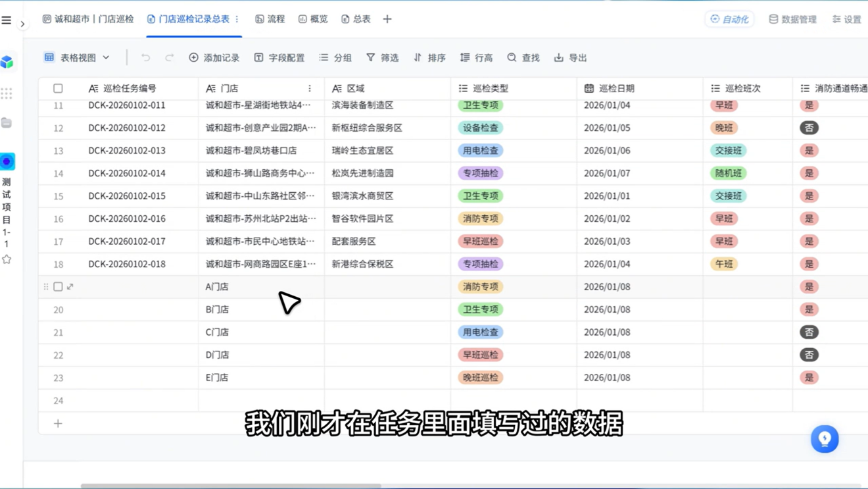Open the 表格视图 view dropdown
The height and width of the screenshot is (489, 868).
(76, 58)
